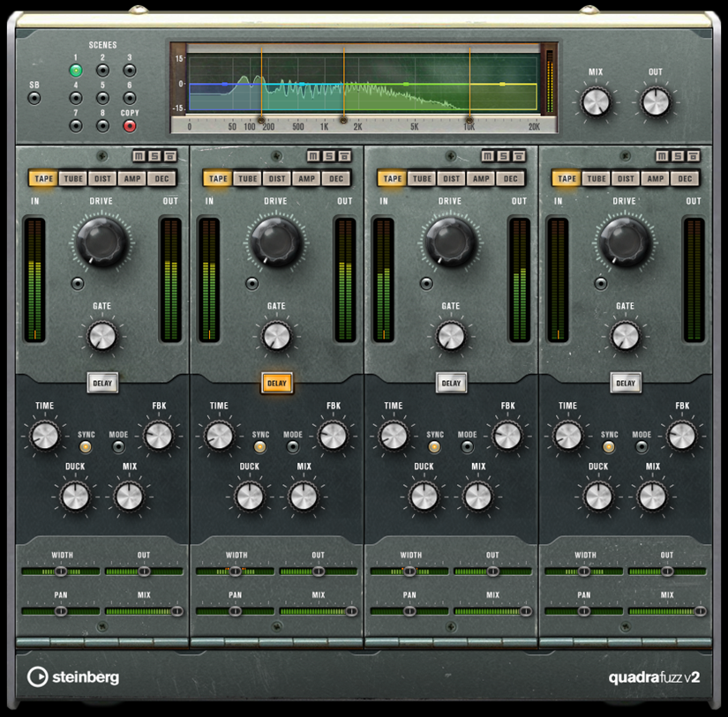This screenshot has width=728, height=717.
Task: Select DIST mode in the second band
Action: [x=277, y=179]
